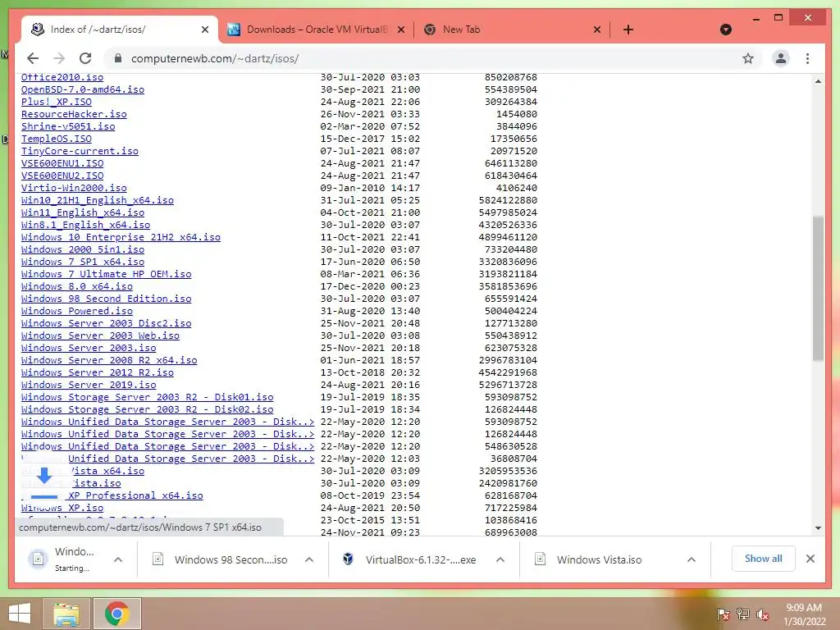Click the Action Center flag tray icon
Image resolution: width=840 pixels, height=630 pixels.
point(723,614)
